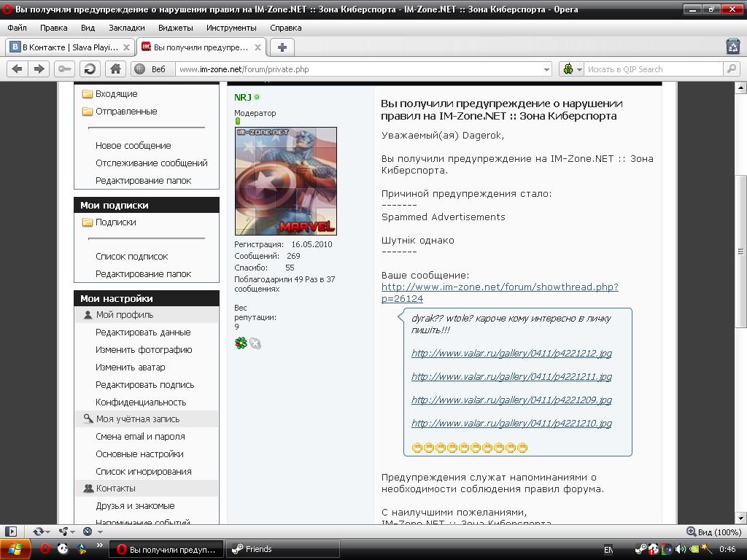Open Смена email и пароля link
The width and height of the screenshot is (747, 560).
(140, 437)
